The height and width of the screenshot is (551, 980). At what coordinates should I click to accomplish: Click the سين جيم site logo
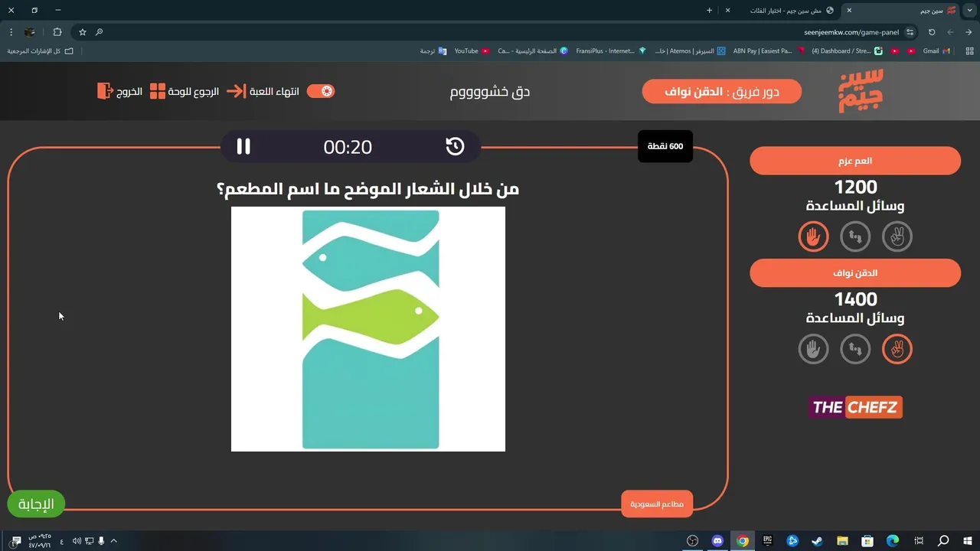pyautogui.click(x=861, y=90)
